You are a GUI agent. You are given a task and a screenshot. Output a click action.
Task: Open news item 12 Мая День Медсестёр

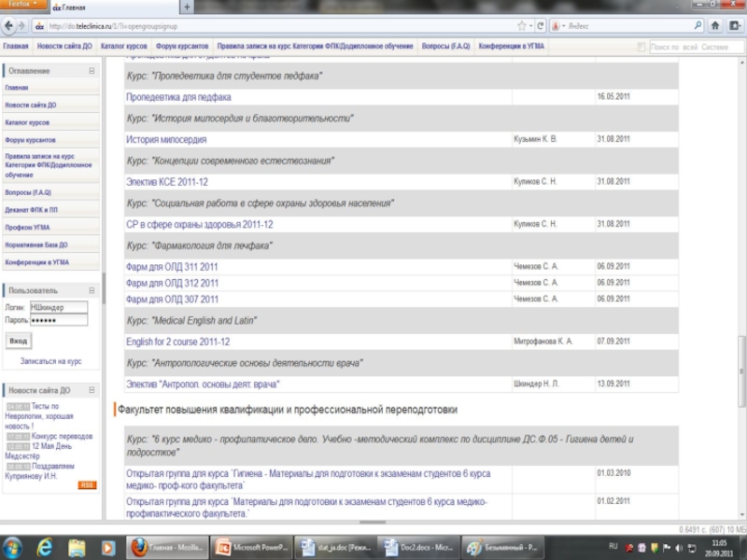click(38, 451)
